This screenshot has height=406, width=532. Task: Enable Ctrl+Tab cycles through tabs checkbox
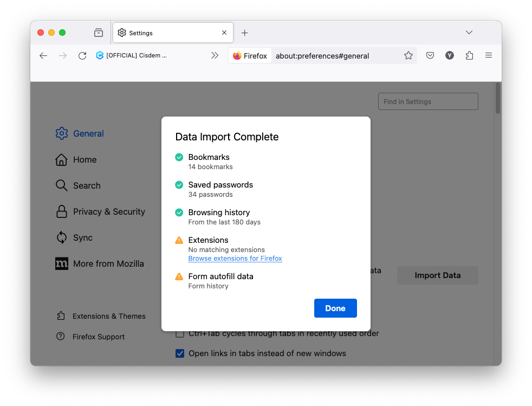point(180,333)
